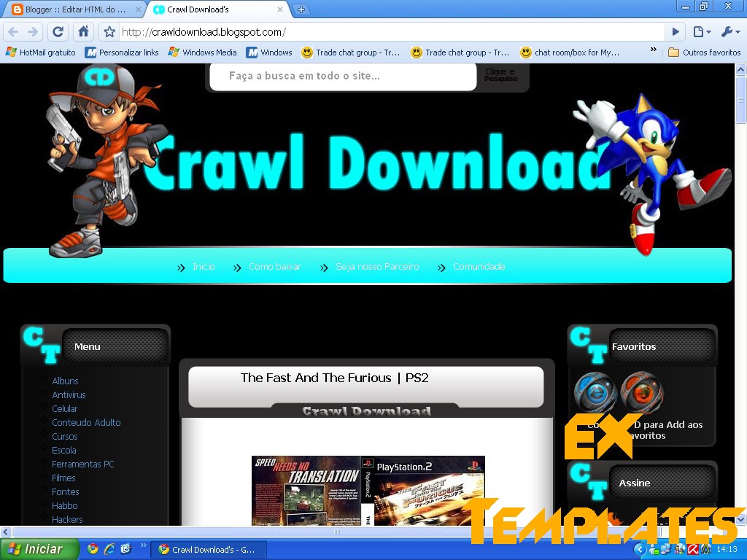Click the 'Clique e Pesquise' search button

[500, 75]
